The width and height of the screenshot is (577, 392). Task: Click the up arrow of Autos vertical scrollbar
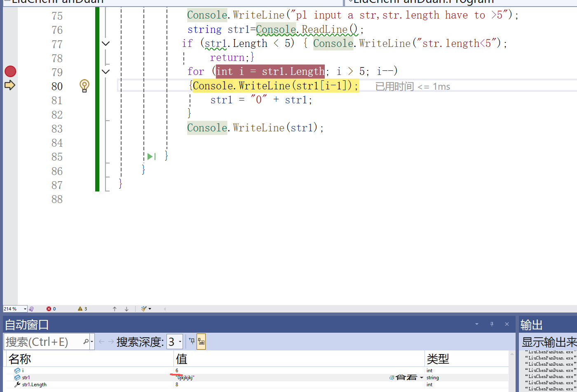512,354
